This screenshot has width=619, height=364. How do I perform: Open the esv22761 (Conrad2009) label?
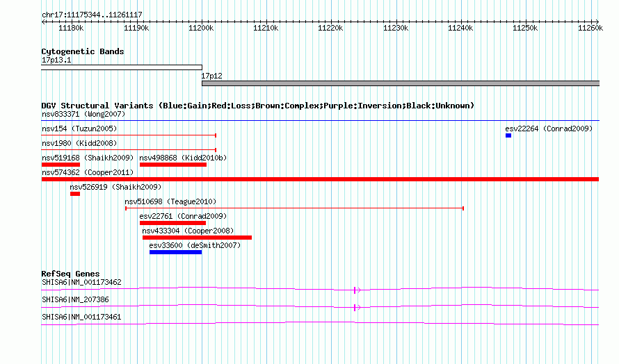183,216
